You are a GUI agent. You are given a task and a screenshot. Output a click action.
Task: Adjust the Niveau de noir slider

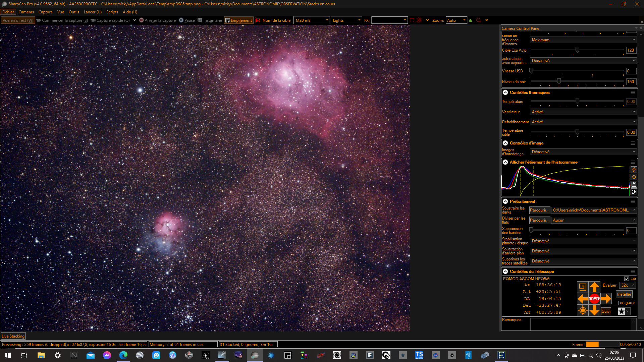click(559, 81)
